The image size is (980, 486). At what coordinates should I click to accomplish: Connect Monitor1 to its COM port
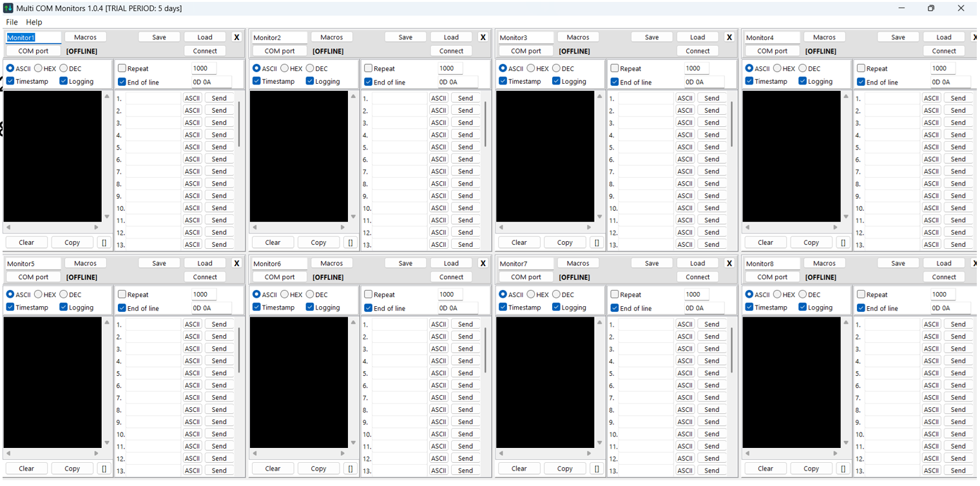click(x=204, y=50)
